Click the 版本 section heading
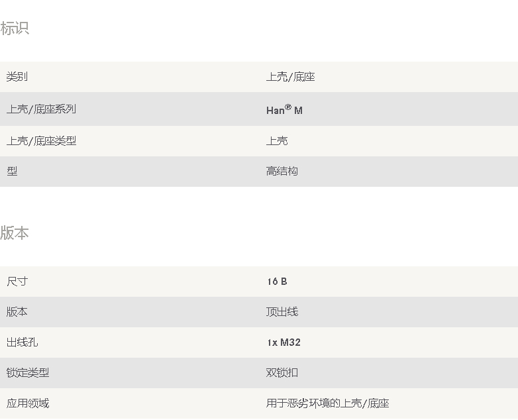The image size is (518, 420). pyautogui.click(x=15, y=233)
